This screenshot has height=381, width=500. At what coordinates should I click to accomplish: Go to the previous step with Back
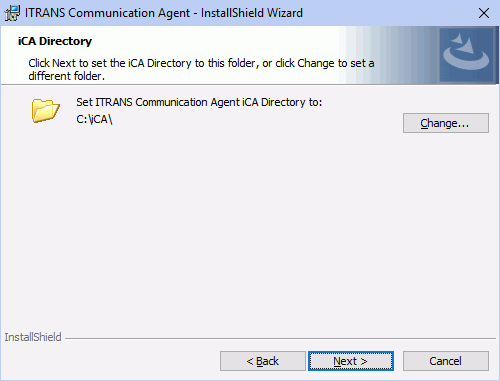pos(263,361)
